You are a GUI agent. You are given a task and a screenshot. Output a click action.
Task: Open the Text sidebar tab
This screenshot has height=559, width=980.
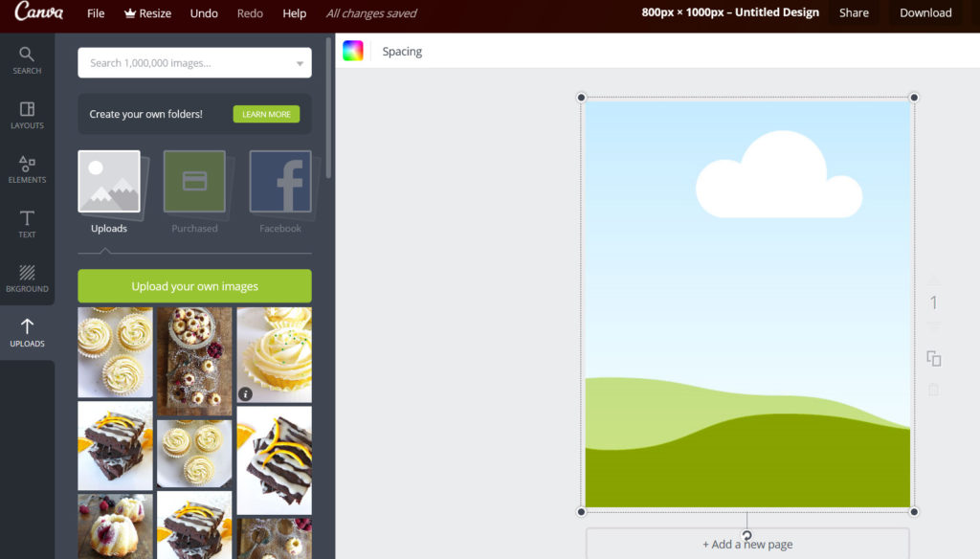click(x=27, y=225)
